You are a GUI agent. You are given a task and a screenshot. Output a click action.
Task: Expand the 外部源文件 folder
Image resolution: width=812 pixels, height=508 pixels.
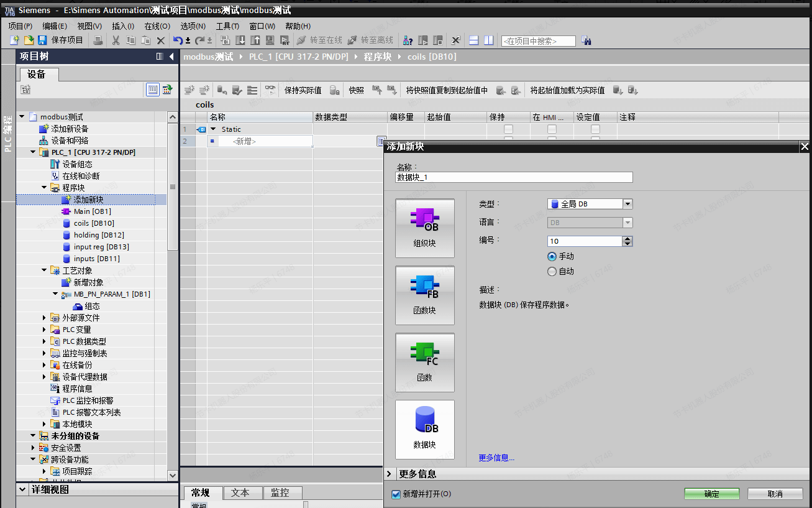[x=45, y=318]
